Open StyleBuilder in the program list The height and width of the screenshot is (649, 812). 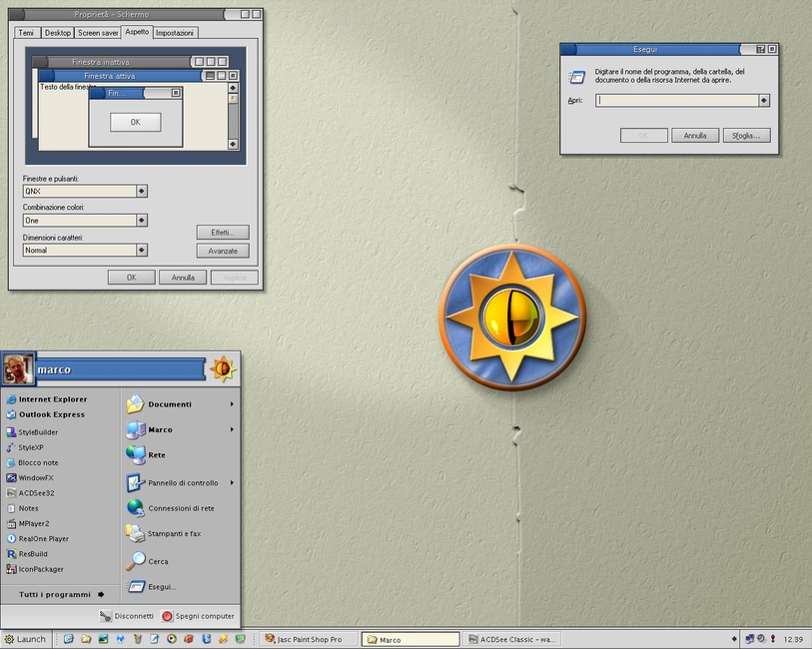click(32, 432)
